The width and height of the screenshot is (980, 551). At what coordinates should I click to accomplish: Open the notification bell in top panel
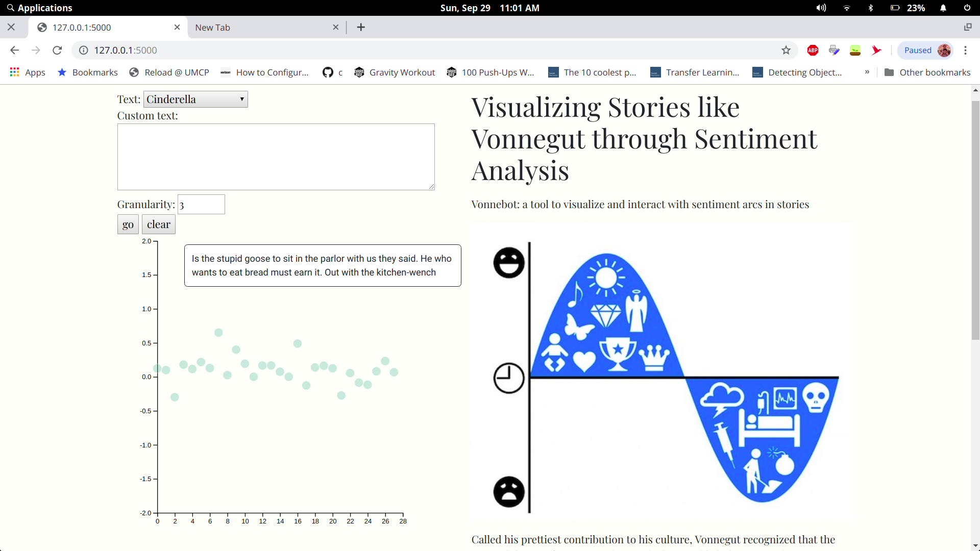(x=943, y=8)
